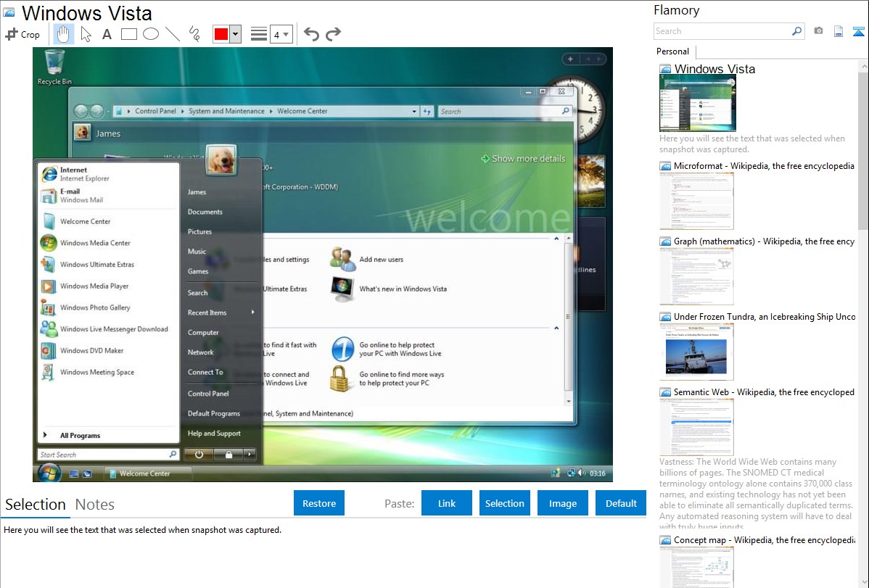Viewport: 869px width, 588px height.
Task: Collapse the second Welcome Center section chevron
Action: pos(556,328)
